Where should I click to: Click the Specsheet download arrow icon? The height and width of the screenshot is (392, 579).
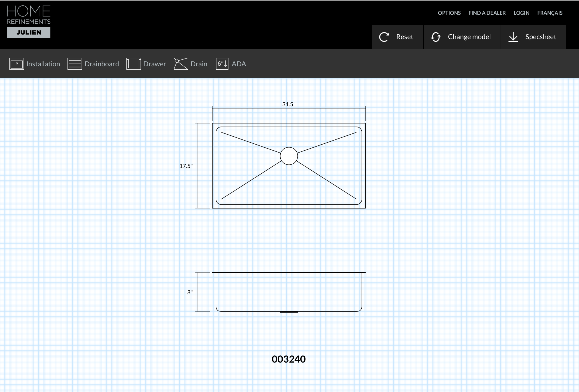513,37
